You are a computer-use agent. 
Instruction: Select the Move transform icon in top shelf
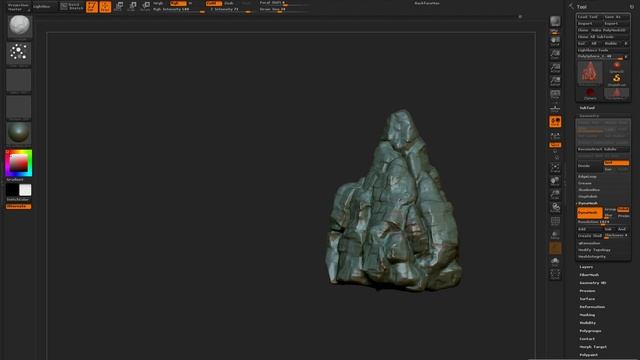pos(119,7)
